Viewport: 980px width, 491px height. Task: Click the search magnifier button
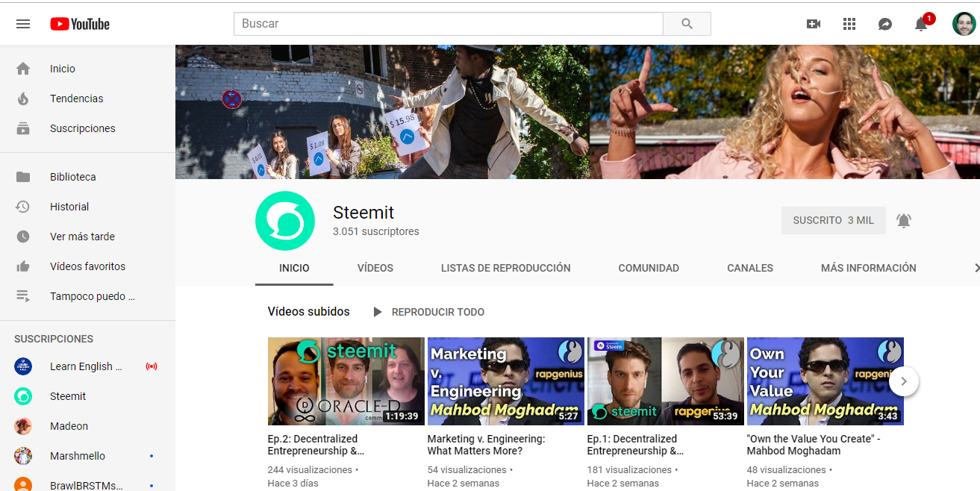[687, 24]
